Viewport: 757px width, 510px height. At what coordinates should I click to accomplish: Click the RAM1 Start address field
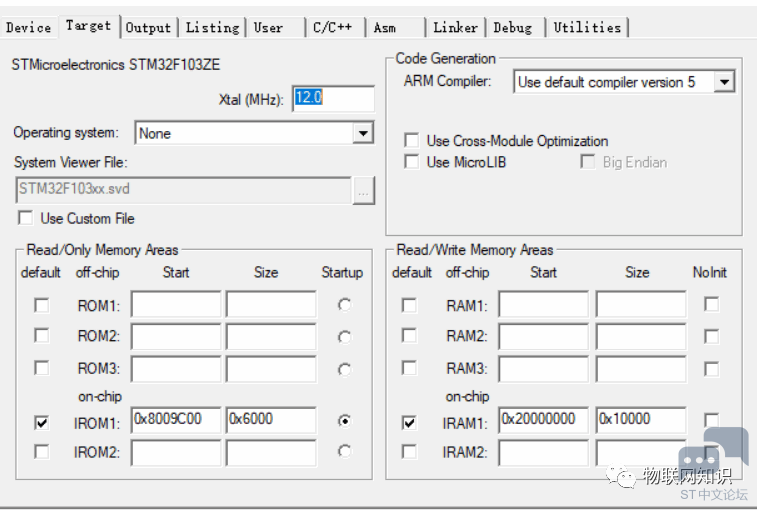[x=544, y=304]
